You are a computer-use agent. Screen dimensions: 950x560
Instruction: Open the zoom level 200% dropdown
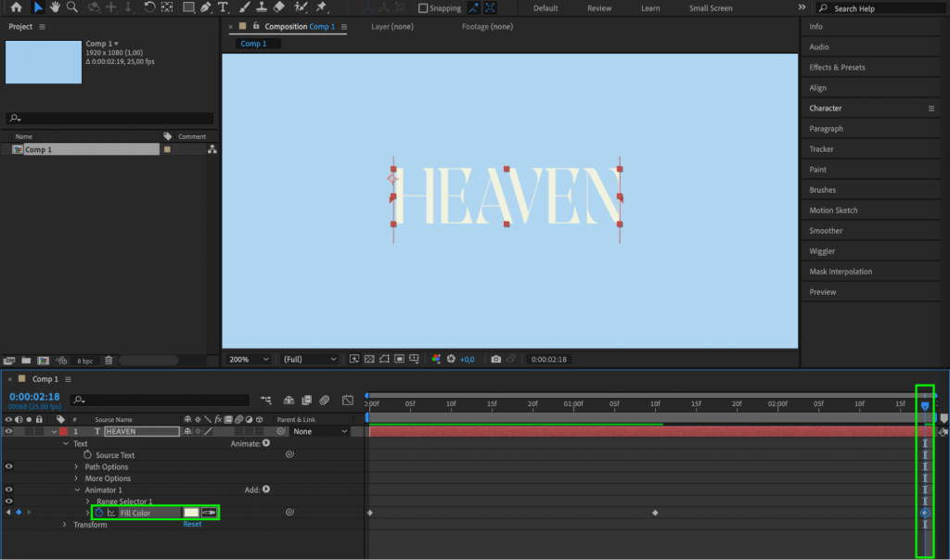point(250,359)
